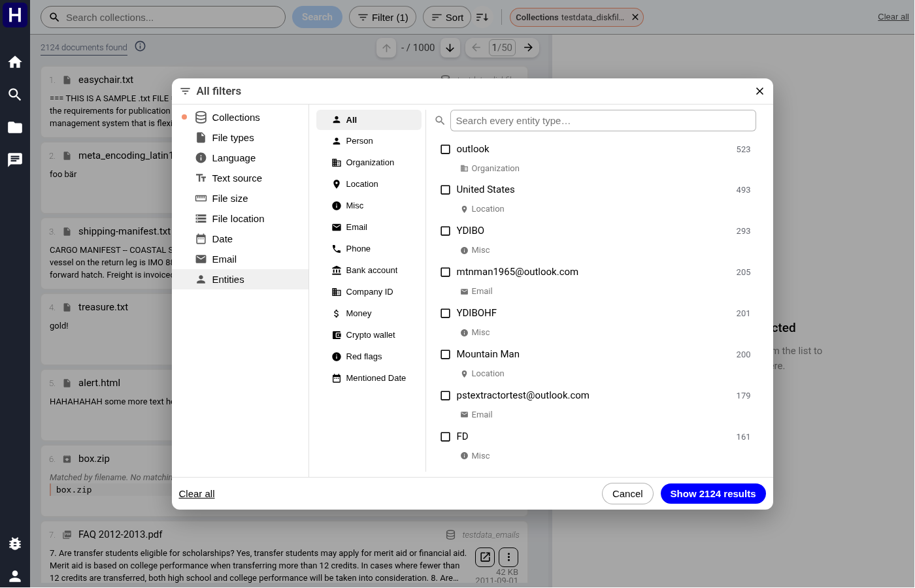The height and width of the screenshot is (588, 915).
Task: Open the user profile icon
Action: tap(15, 576)
